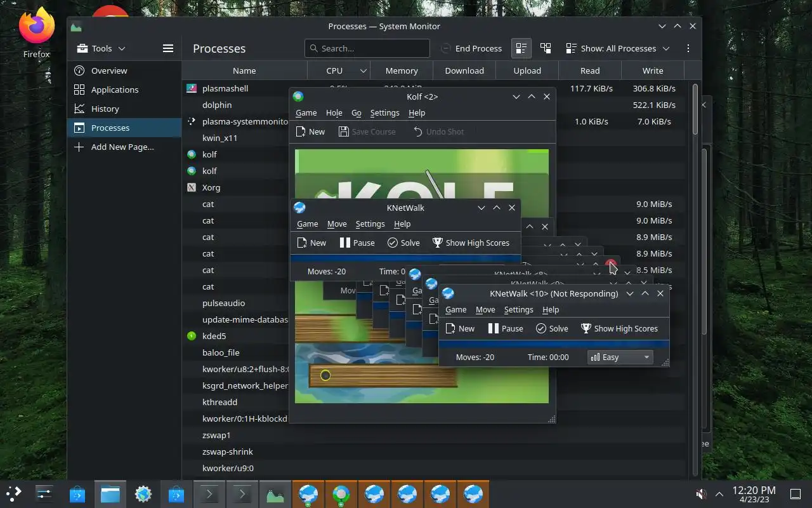Select the zswap-shrink process row

pos(435,451)
